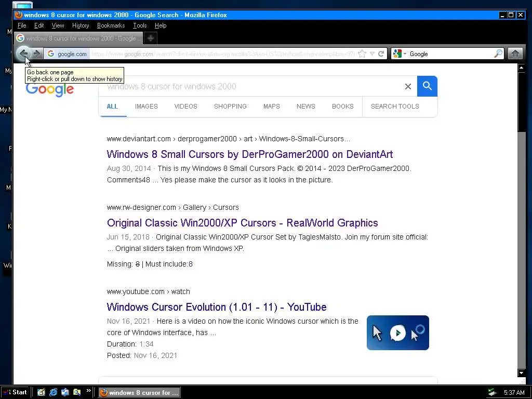Switch to the BOOKS results tab
This screenshot has height=399, width=532.
(x=343, y=106)
